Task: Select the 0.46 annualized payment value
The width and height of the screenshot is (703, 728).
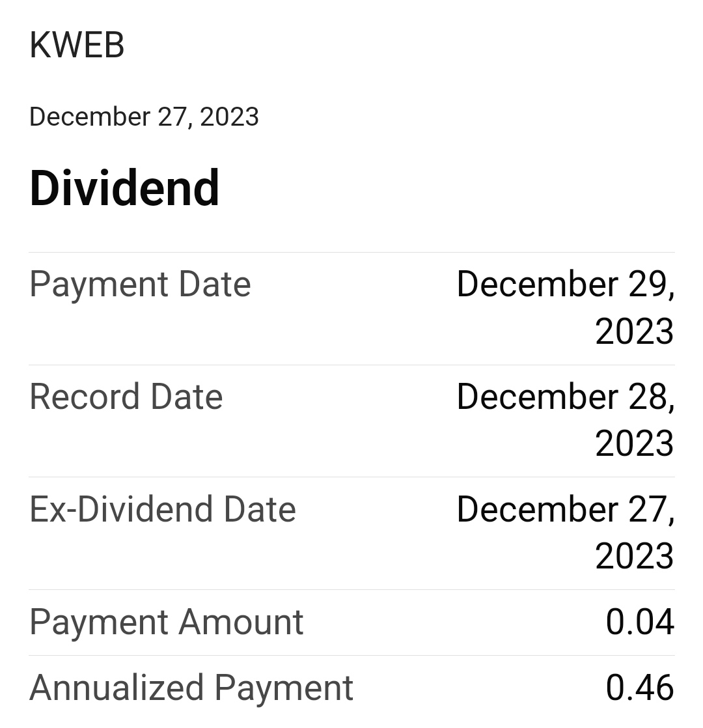Action: [x=639, y=688]
